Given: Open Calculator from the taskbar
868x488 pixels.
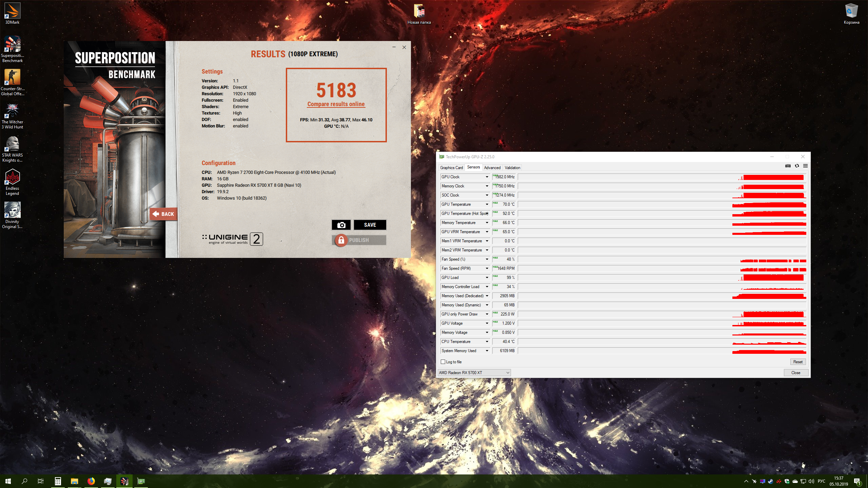Looking at the screenshot, I should [x=58, y=481].
